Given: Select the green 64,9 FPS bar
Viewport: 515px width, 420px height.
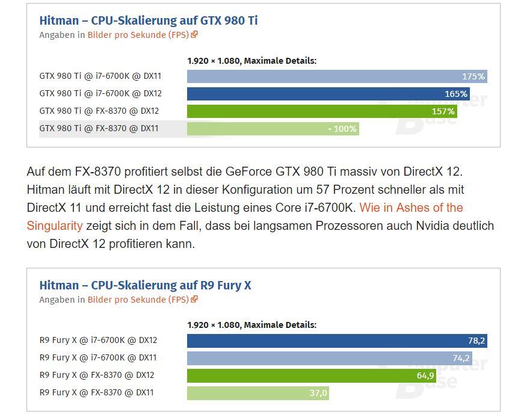Looking at the screenshot, I should coord(311,375).
